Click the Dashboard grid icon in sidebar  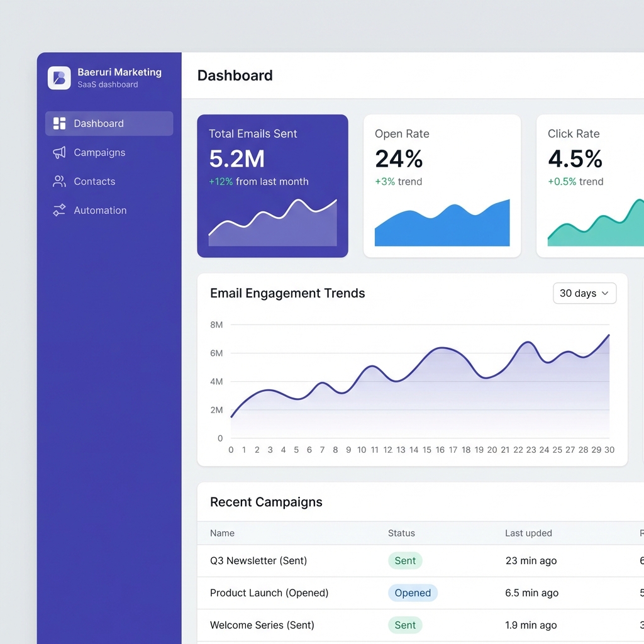point(59,123)
